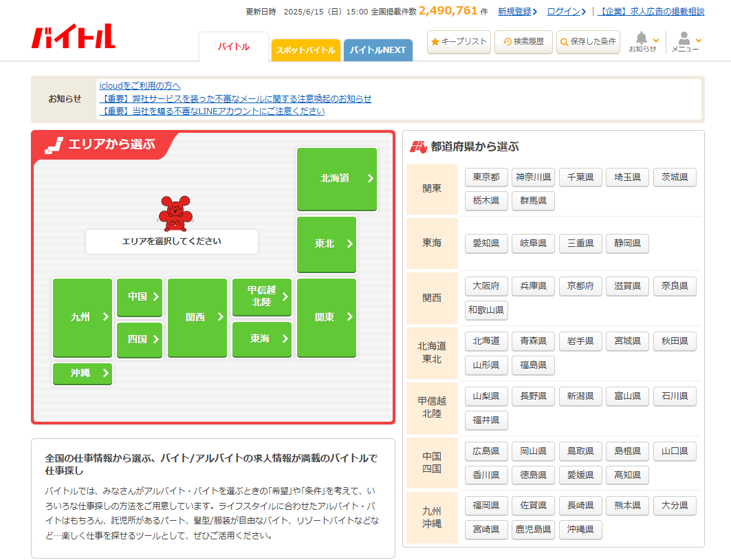Choose 神奈川県 prefecture button
This screenshot has height=560, width=731.
(534, 177)
